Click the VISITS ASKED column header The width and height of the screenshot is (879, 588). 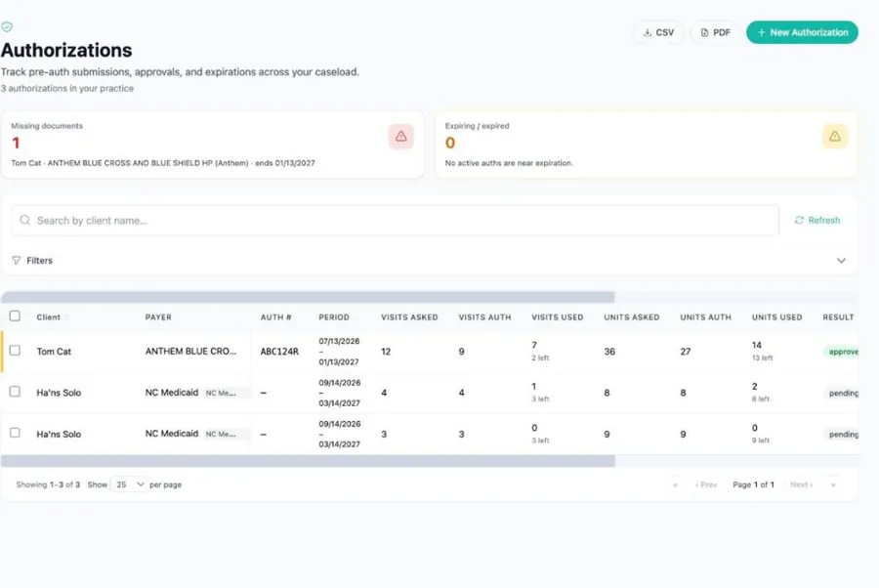click(410, 317)
